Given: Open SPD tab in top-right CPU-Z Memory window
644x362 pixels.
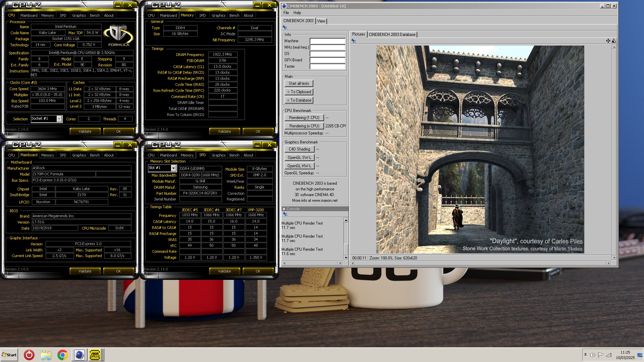Looking at the screenshot, I should click(202, 15).
